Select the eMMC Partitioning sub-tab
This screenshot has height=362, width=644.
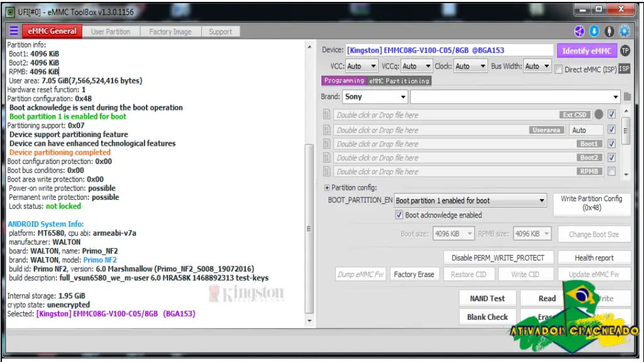(399, 81)
